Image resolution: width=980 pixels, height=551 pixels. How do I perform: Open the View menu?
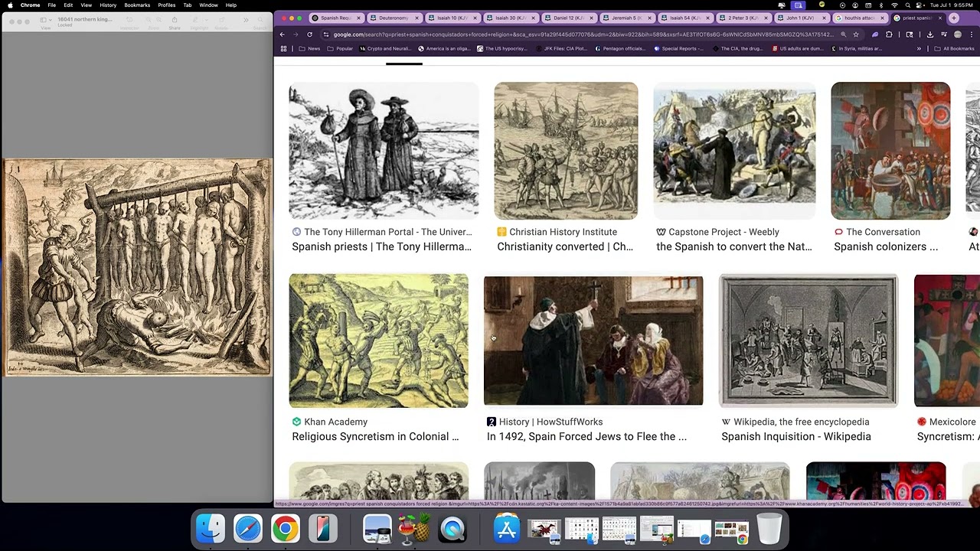pos(86,5)
